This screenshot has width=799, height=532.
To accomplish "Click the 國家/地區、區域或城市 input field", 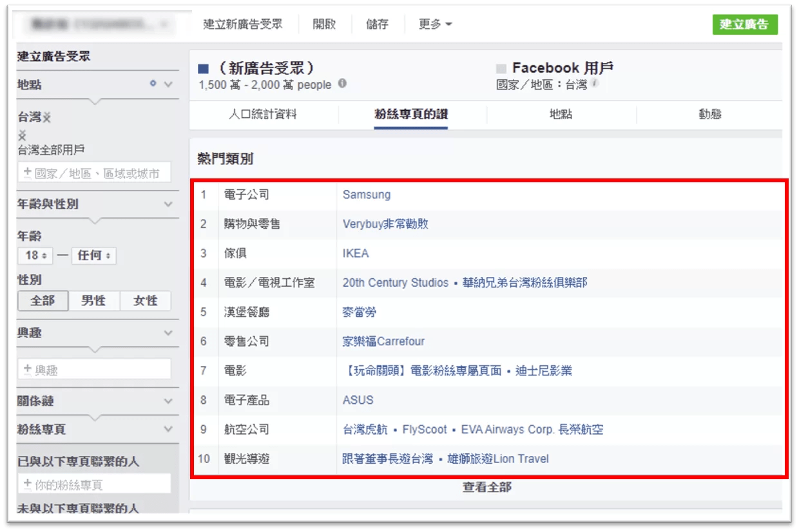I will point(95,173).
